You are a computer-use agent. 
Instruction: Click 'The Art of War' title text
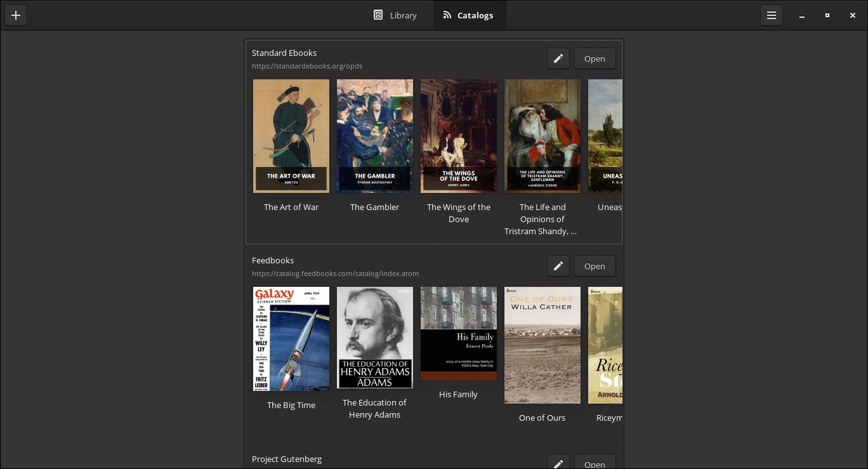coord(291,207)
